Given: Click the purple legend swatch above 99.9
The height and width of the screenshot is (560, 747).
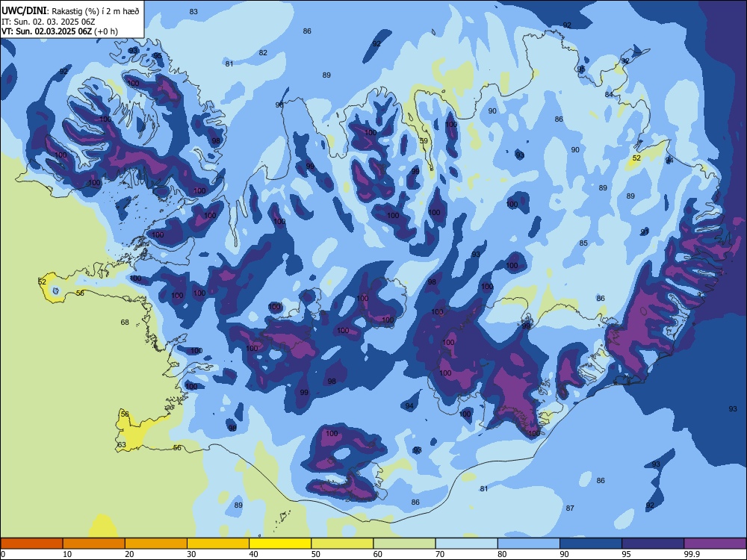Looking at the screenshot, I should click(715, 544).
